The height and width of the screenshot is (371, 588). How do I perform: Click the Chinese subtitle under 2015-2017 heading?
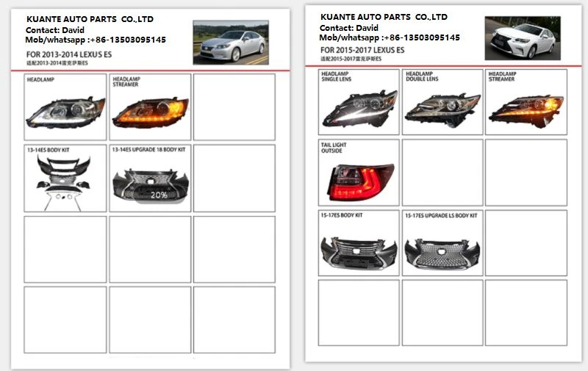click(351, 59)
